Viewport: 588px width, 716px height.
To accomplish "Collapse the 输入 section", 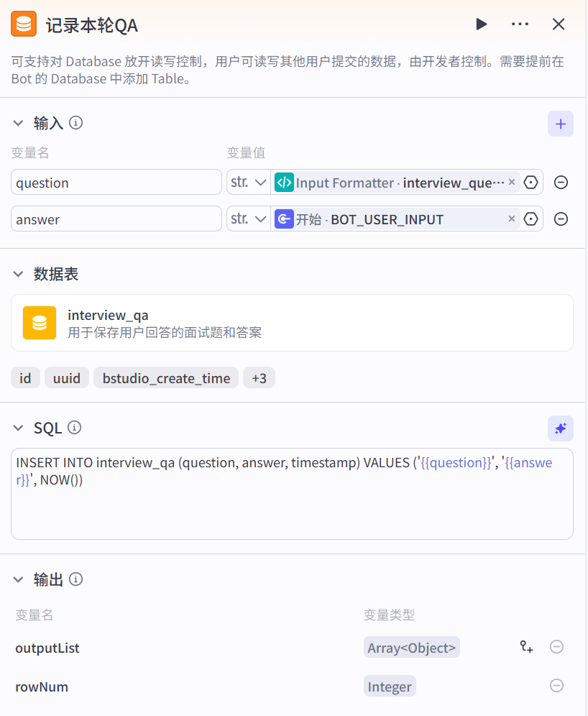I will (x=18, y=124).
